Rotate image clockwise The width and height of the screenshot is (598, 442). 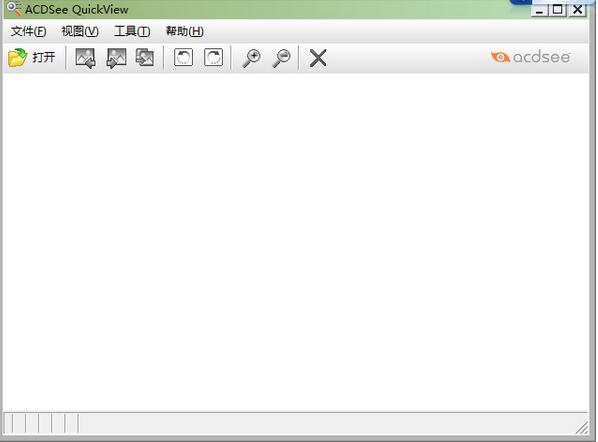(x=214, y=58)
